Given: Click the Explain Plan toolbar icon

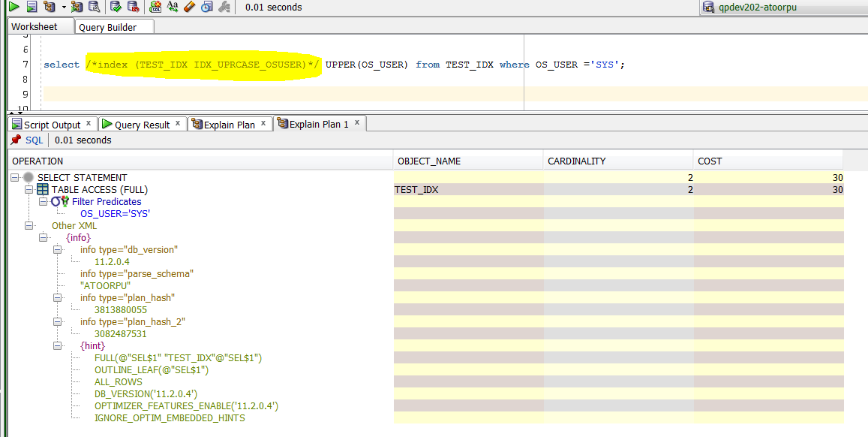Looking at the screenshot, I should tap(50, 7).
